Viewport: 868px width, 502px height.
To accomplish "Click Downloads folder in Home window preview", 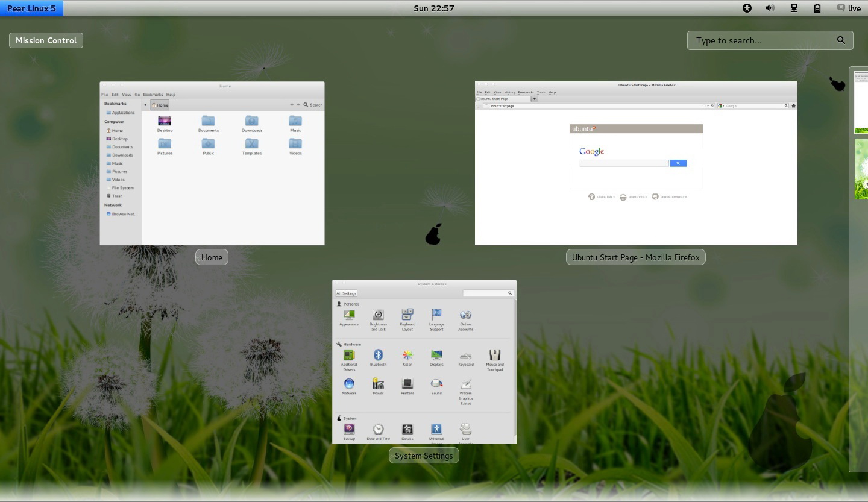I will click(252, 124).
